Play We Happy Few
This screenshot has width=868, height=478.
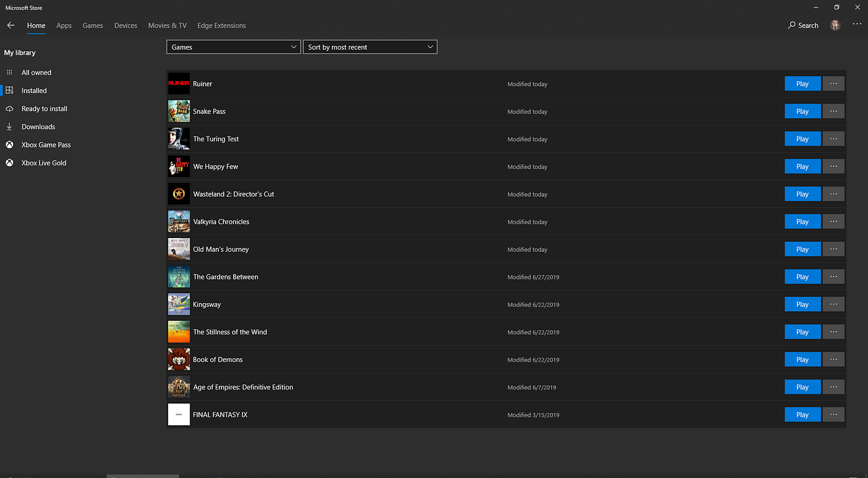802,166
